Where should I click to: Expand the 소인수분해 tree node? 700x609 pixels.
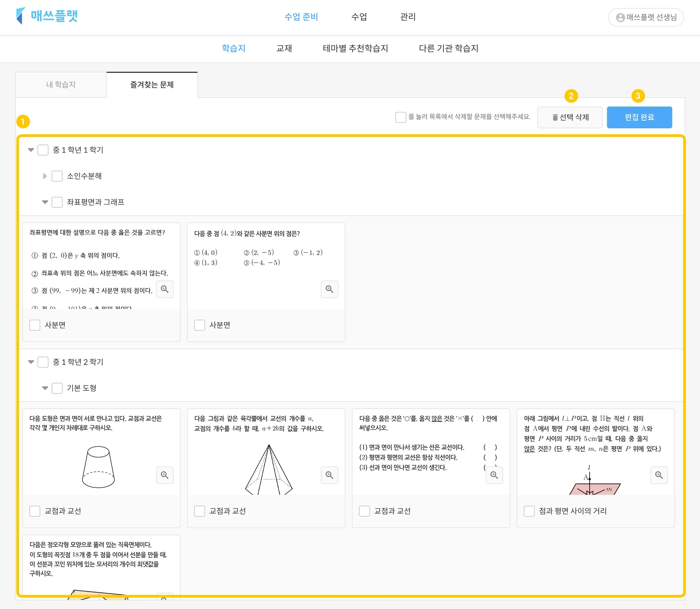click(x=45, y=176)
